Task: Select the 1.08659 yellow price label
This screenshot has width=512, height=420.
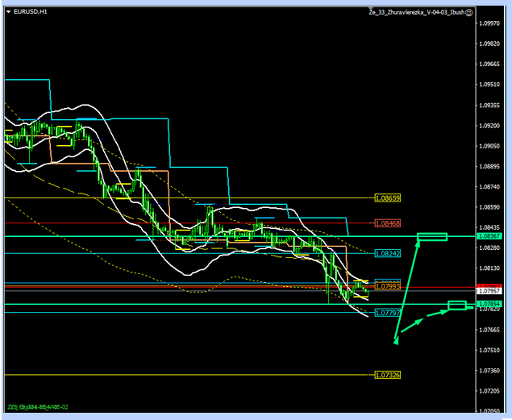Action: tap(388, 198)
